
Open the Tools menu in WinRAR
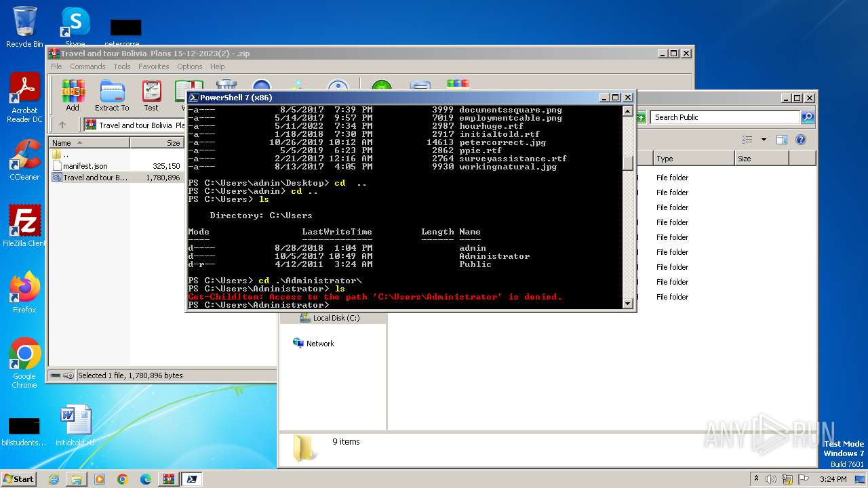[122, 66]
